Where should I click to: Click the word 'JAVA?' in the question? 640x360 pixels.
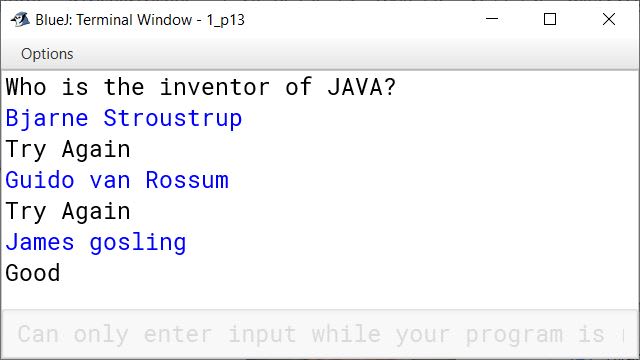pyautogui.click(x=361, y=87)
